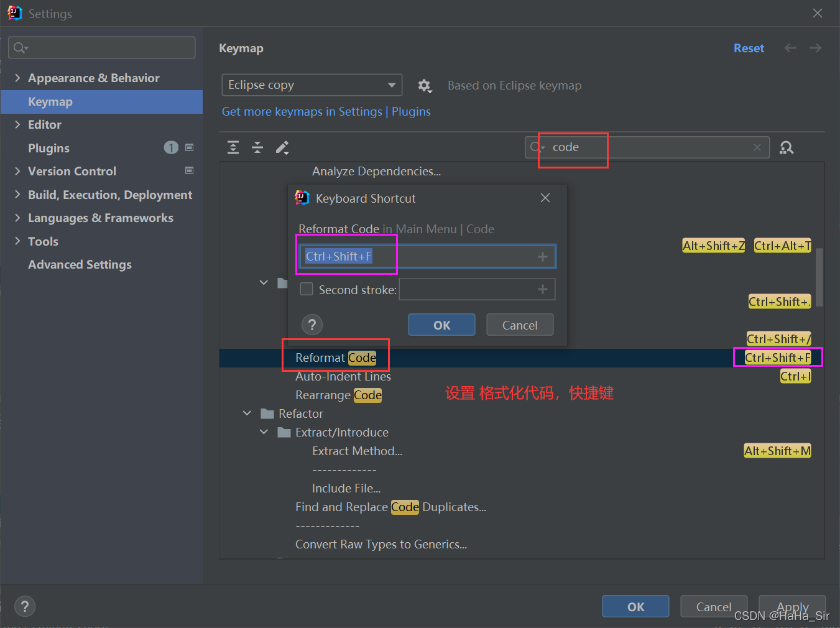This screenshot has height=628, width=840.
Task: Click the Ctrl+I shortcut label
Action: point(795,376)
